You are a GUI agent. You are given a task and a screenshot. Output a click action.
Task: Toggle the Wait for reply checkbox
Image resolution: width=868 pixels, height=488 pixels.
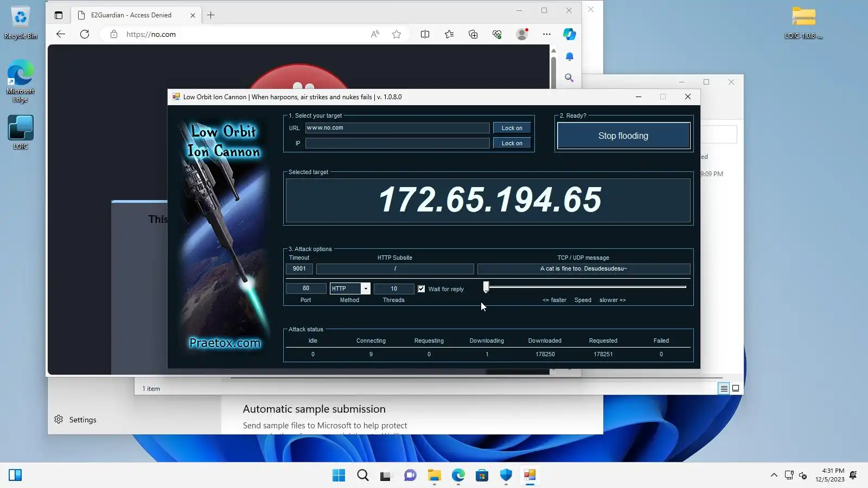422,289
